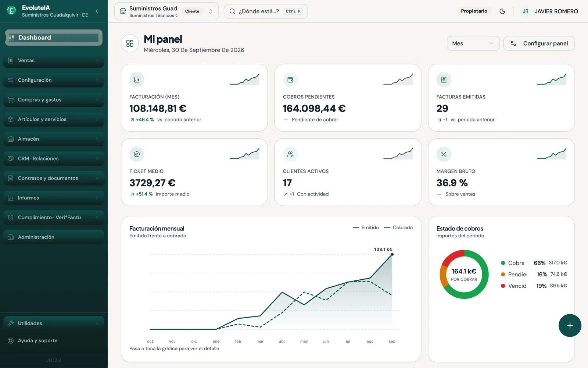
Task: Click the Propietario role badge
Action: (474, 11)
